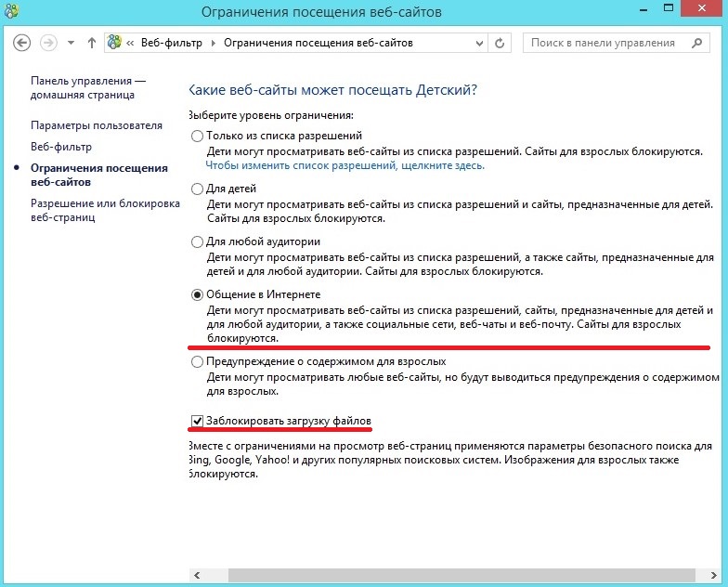Image resolution: width=728 pixels, height=587 pixels.
Task: Click the forward navigation arrow
Action: click(48, 43)
